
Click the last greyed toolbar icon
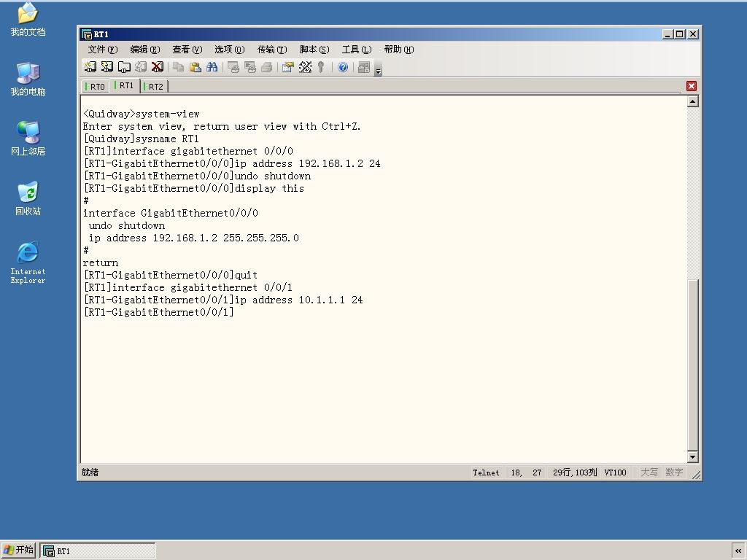363,67
